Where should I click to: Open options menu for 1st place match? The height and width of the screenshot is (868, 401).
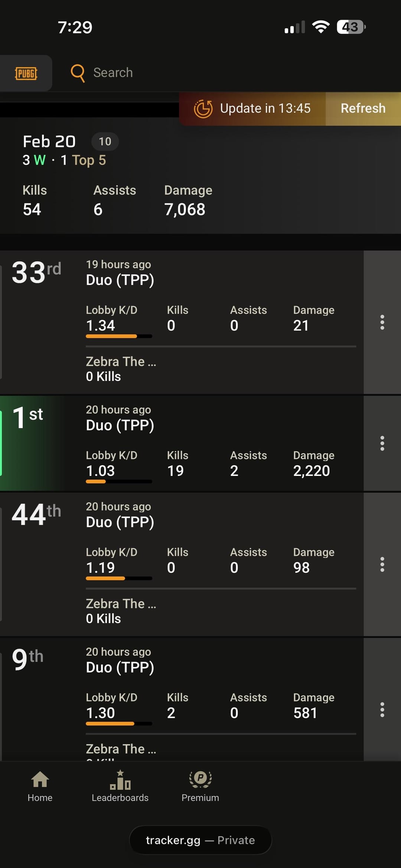(382, 443)
